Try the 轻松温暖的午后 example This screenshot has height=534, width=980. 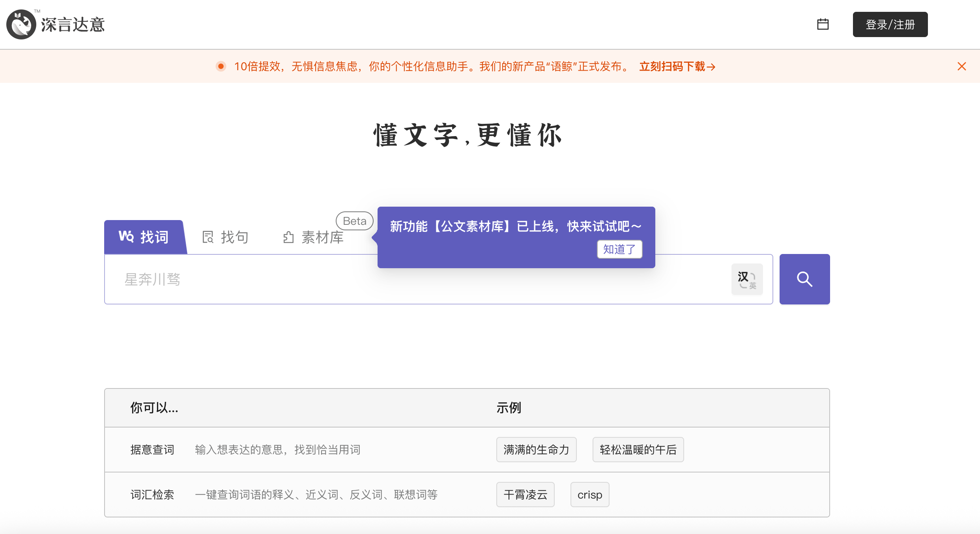pos(638,449)
